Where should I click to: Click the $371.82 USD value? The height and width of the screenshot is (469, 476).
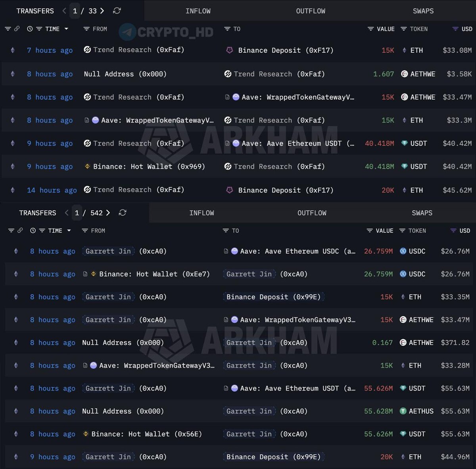455,343
